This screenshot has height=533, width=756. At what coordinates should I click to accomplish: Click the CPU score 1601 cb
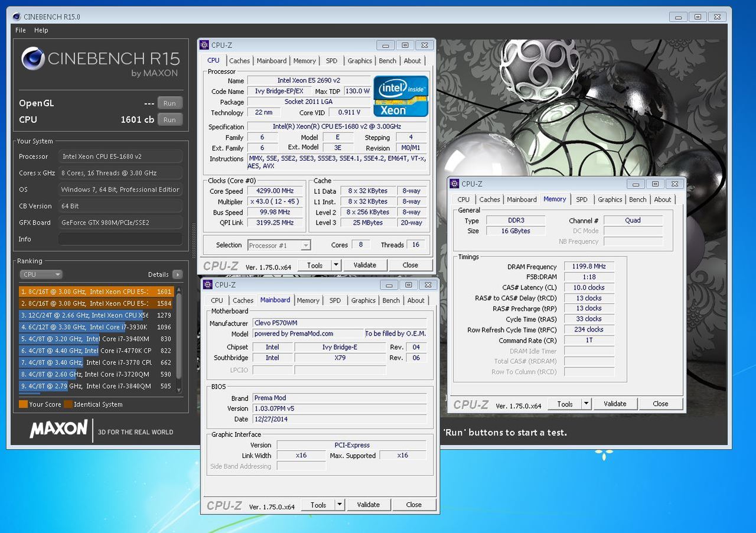(x=137, y=119)
